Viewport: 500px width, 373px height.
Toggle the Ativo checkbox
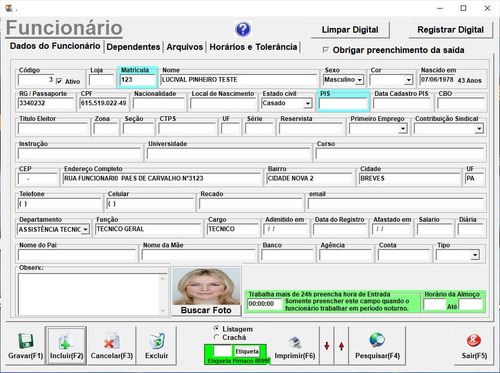click(x=59, y=81)
